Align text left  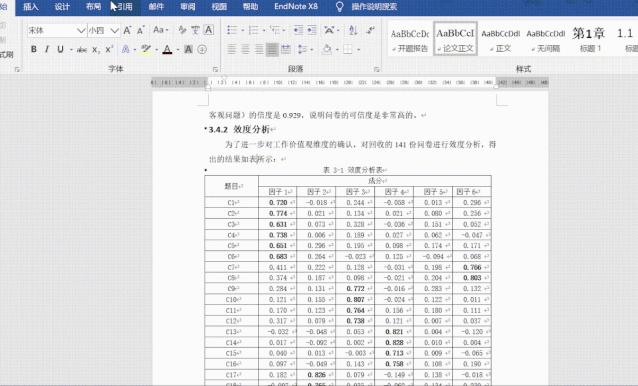coord(232,49)
